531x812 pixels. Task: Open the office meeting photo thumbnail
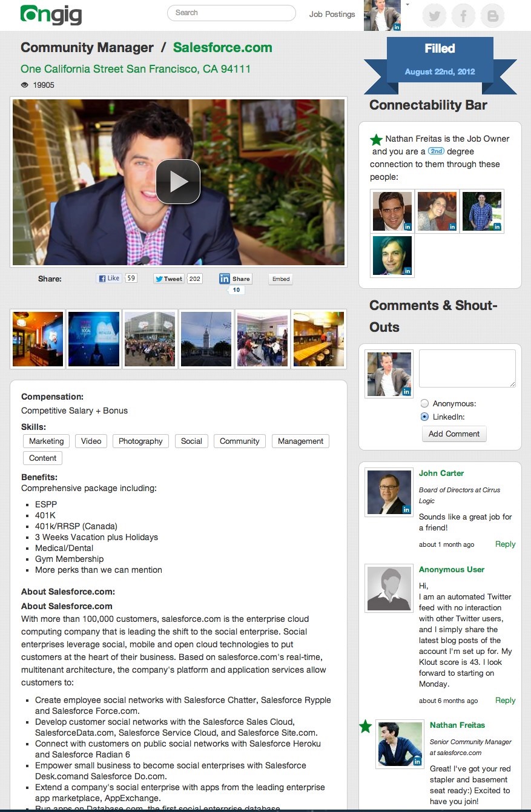(x=262, y=339)
